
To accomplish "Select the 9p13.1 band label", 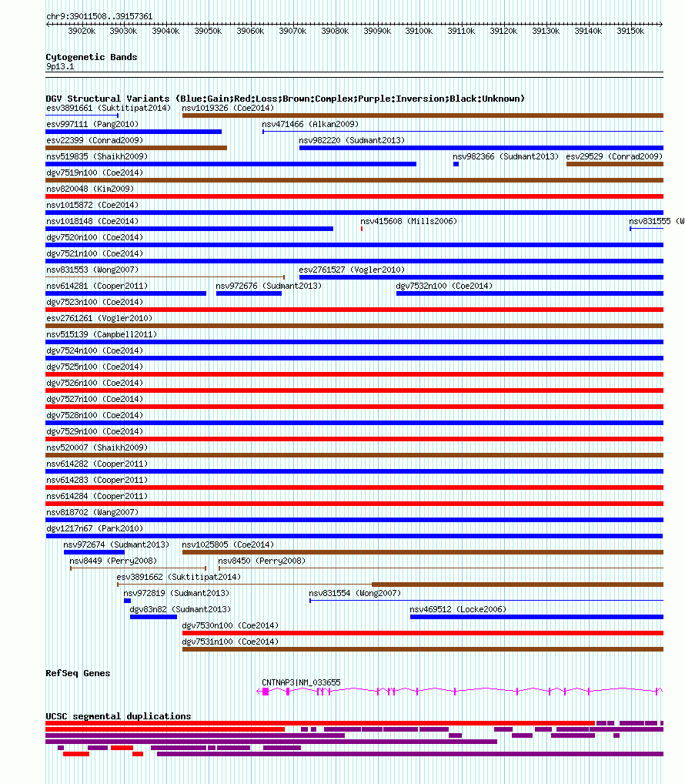I will (x=60, y=66).
